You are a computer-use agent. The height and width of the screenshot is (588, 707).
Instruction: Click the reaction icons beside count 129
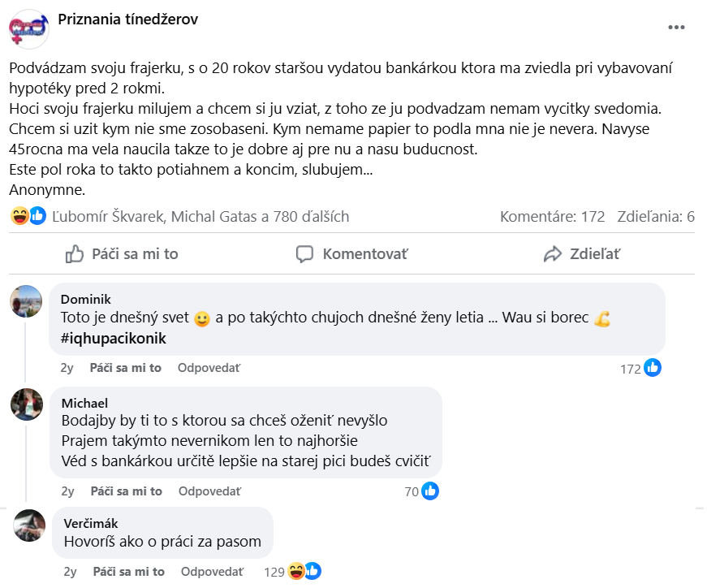pyautogui.click(x=304, y=572)
